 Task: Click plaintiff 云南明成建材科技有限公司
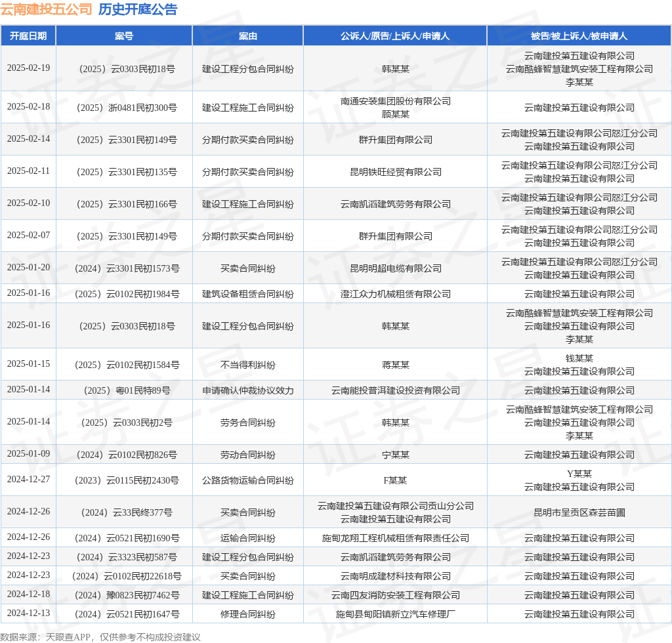point(395,576)
